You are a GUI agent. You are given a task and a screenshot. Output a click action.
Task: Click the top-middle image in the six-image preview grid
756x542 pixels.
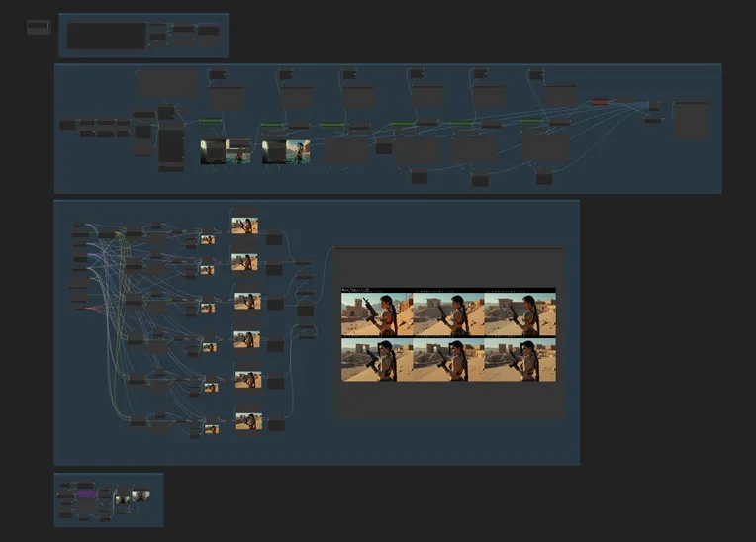[x=447, y=314]
